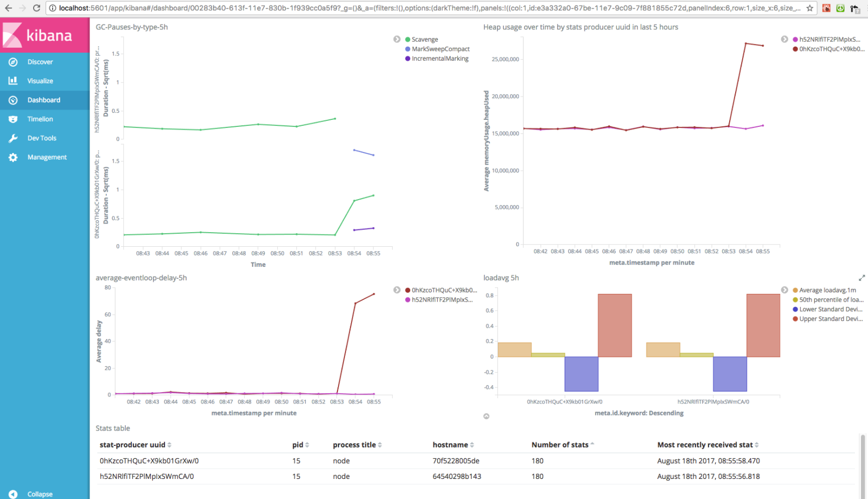Expand the loadavg 5h panel to full screen
Image resolution: width=868 pixels, height=499 pixels.
point(861,278)
